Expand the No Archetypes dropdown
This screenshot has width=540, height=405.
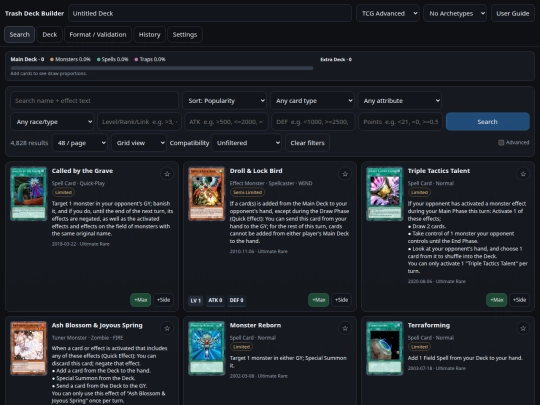coord(455,13)
